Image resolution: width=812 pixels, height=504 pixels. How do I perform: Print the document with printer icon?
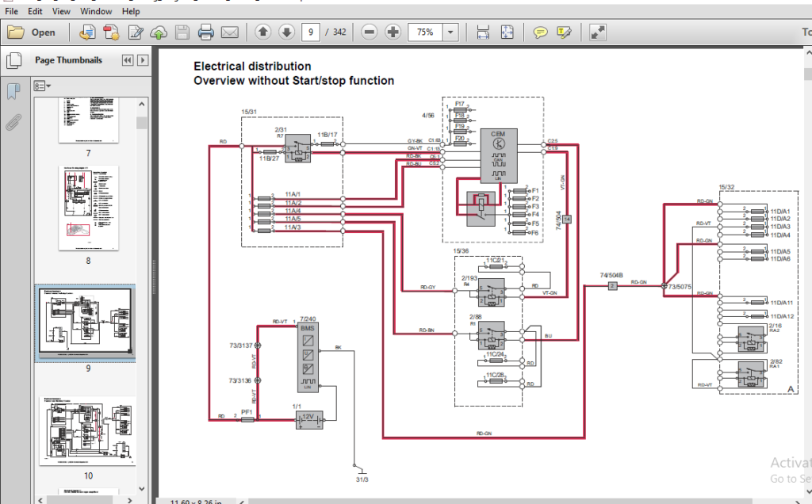(x=205, y=32)
